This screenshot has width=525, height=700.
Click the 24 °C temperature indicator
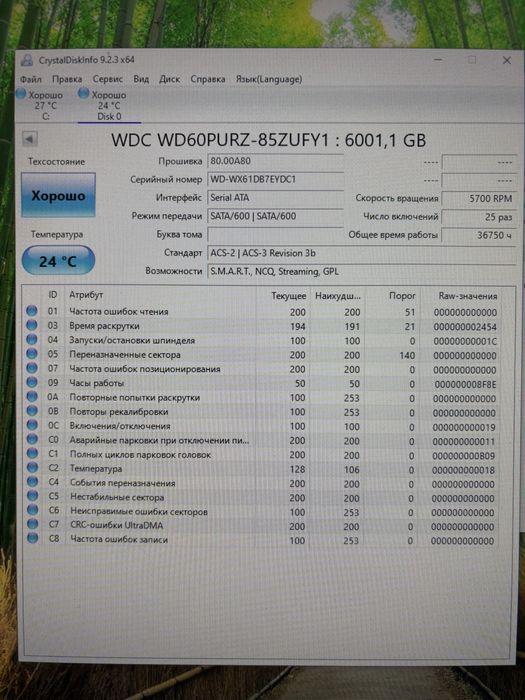click(x=58, y=261)
